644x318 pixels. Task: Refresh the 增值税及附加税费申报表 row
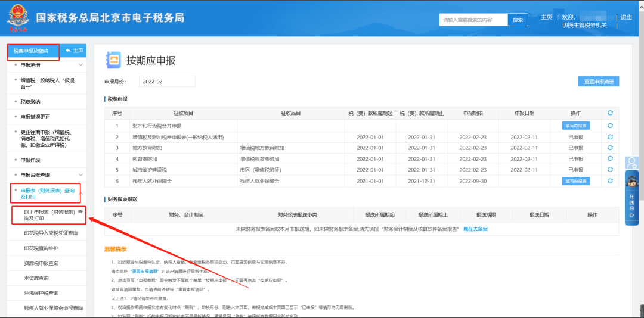(x=610, y=136)
